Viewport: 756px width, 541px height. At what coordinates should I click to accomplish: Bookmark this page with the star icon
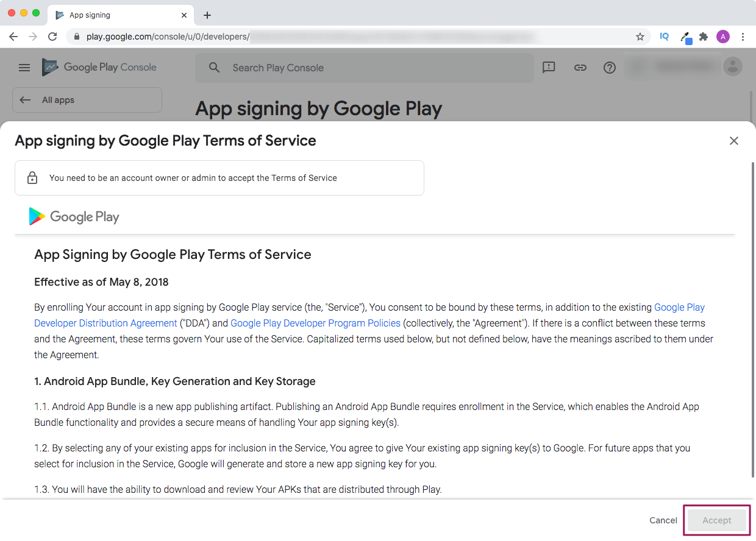(640, 37)
